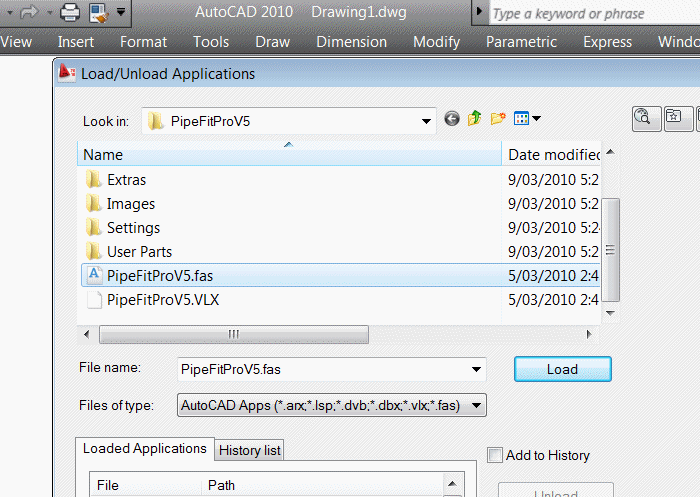Click the Up One Level folder icon
Image resolution: width=700 pixels, height=497 pixels.
pyautogui.click(x=474, y=118)
